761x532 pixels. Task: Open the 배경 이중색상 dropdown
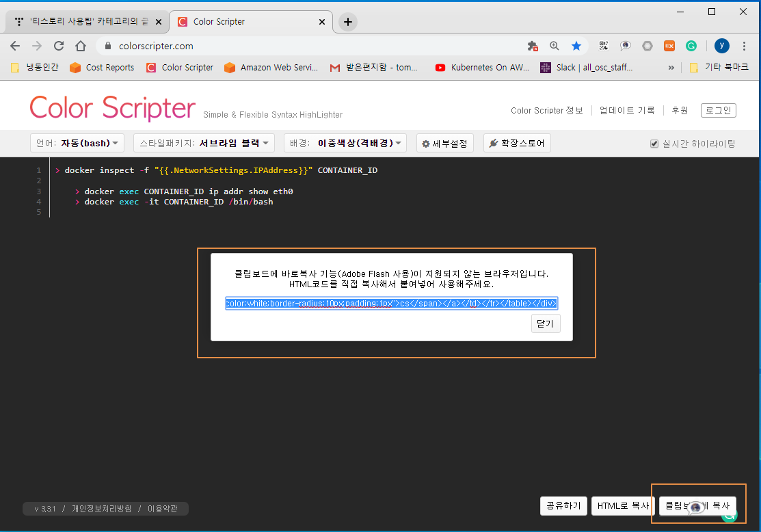[345, 143]
